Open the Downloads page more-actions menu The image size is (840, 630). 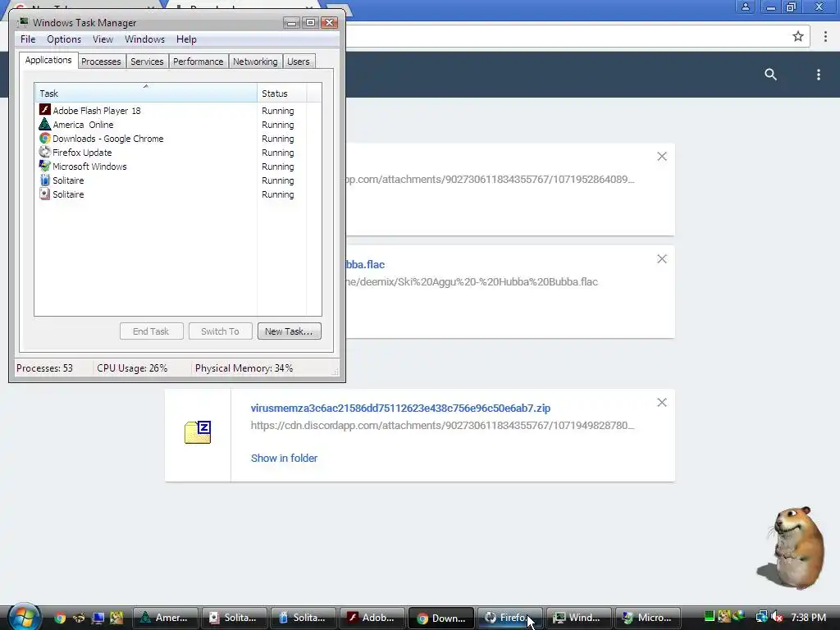[x=818, y=75]
